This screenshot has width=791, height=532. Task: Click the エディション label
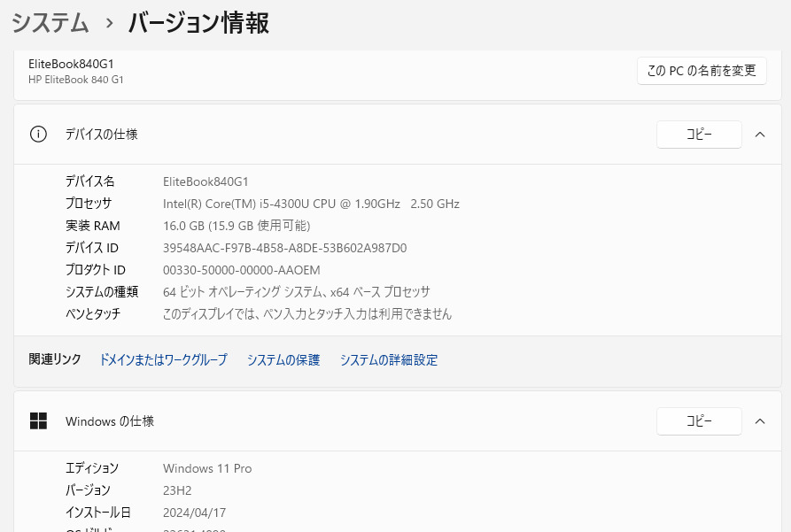coord(92,468)
